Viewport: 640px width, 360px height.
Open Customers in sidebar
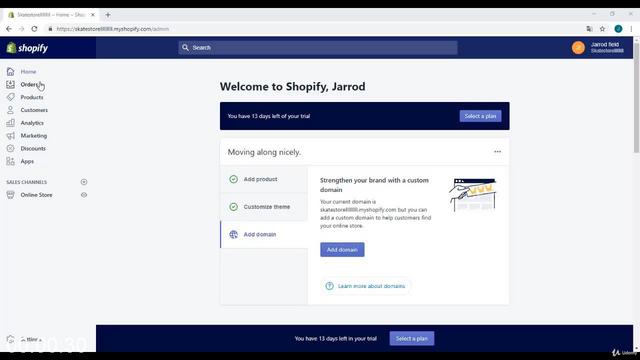34,110
